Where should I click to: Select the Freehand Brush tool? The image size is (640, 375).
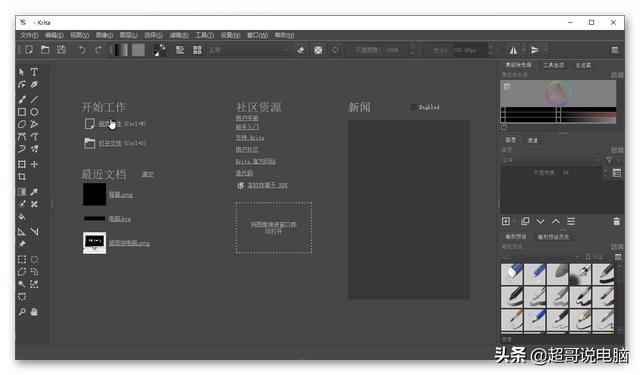click(22, 99)
